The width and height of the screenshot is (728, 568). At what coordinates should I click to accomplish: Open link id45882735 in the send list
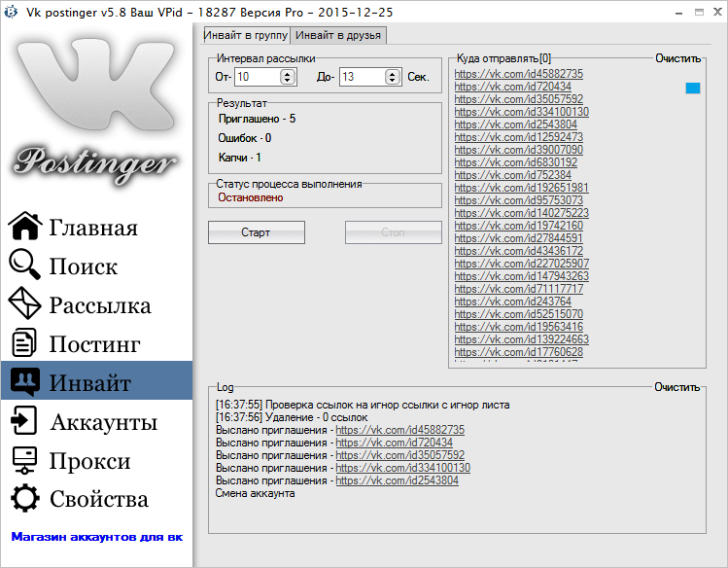(519, 74)
